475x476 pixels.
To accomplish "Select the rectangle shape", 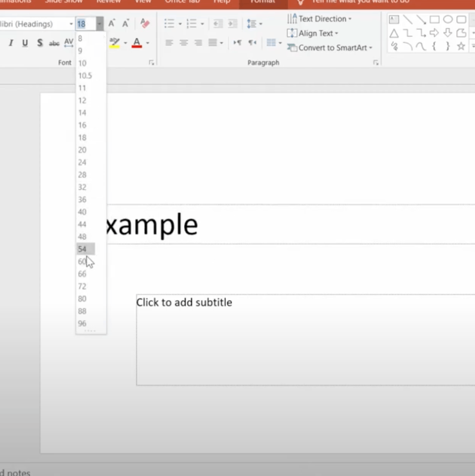I will click(434, 19).
